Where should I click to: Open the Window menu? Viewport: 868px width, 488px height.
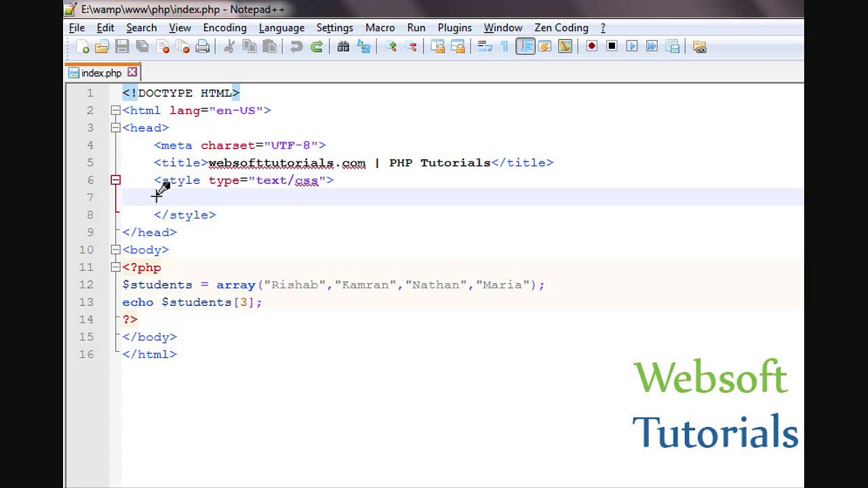click(502, 28)
